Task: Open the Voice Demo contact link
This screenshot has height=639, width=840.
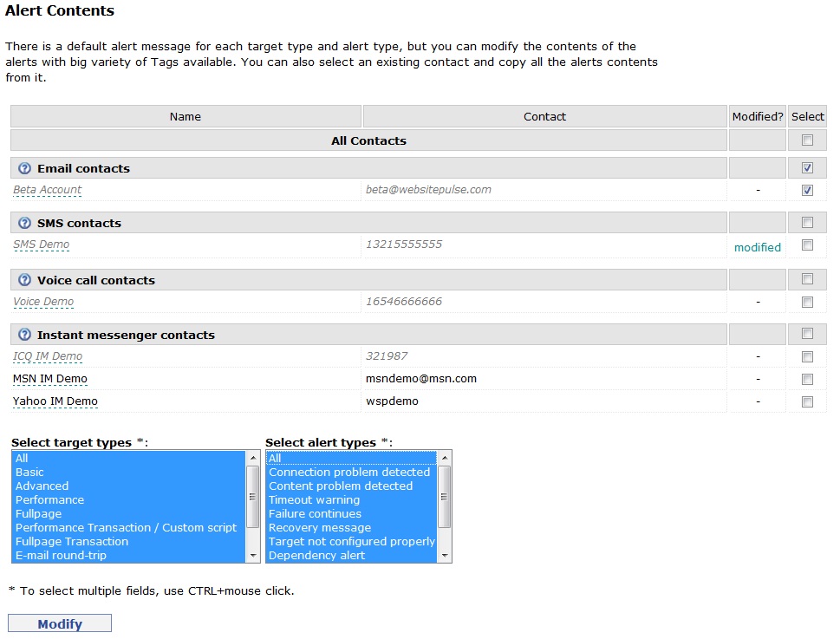Action: [x=43, y=302]
